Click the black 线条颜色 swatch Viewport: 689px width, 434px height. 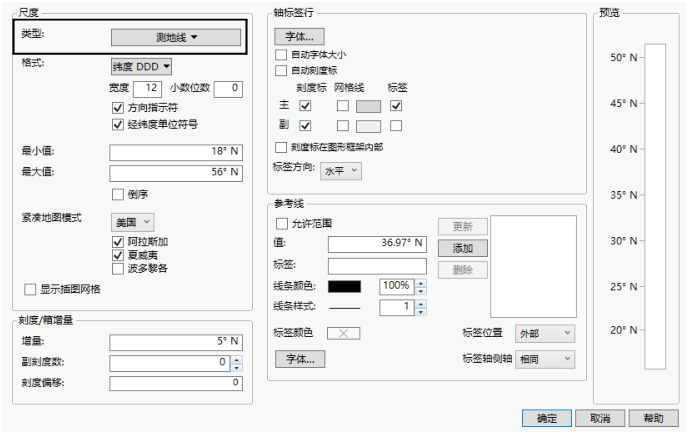(x=344, y=287)
